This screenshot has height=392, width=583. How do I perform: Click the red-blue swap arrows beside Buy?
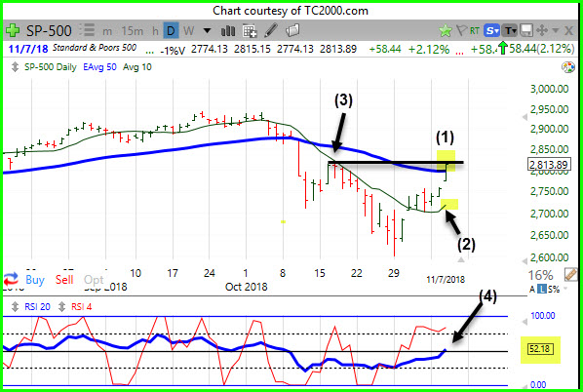[11, 279]
